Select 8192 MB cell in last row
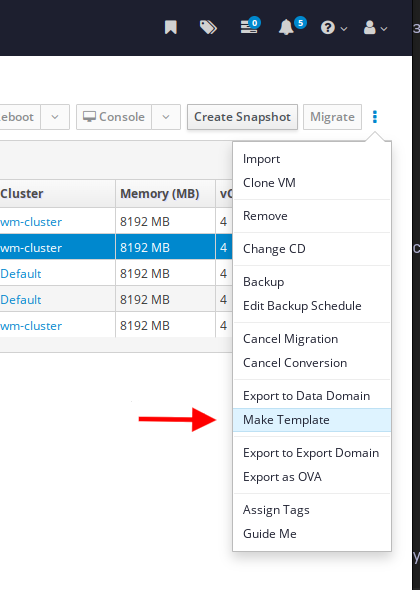The width and height of the screenshot is (420, 590). 165,325
